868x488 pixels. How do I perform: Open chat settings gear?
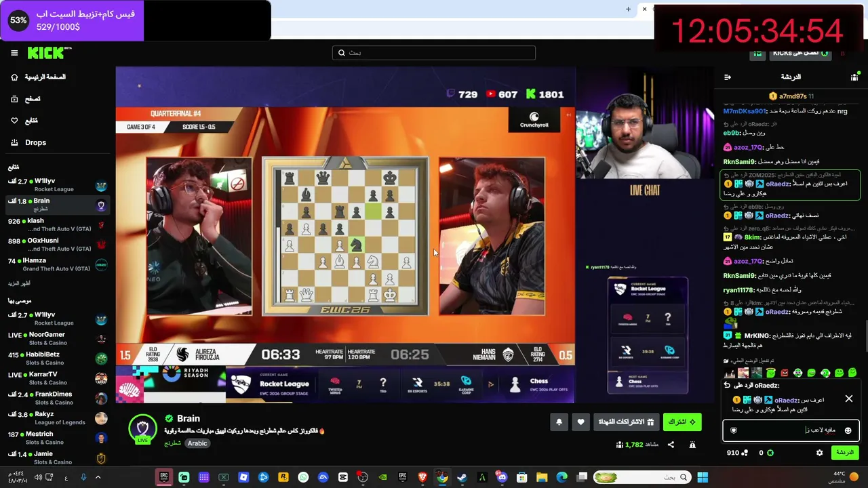click(819, 453)
